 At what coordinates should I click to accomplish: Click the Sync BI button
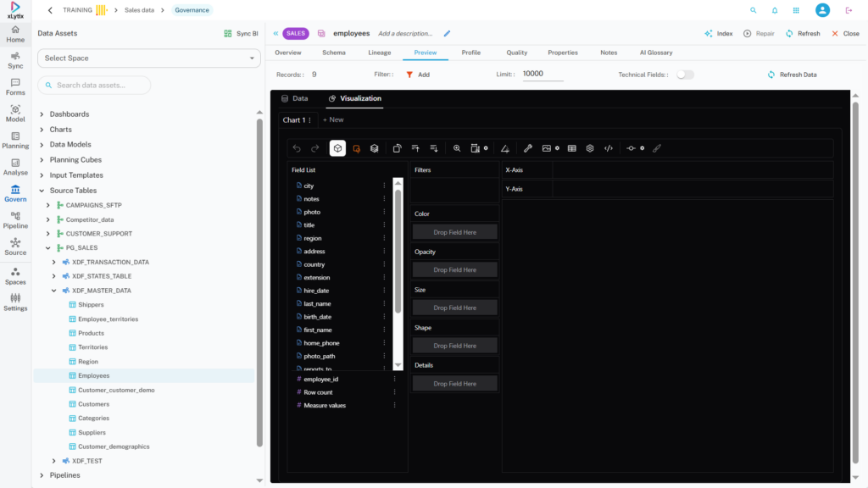pyautogui.click(x=241, y=34)
